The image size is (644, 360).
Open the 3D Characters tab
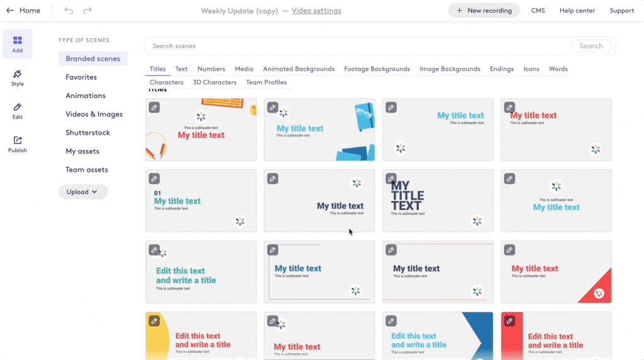214,82
